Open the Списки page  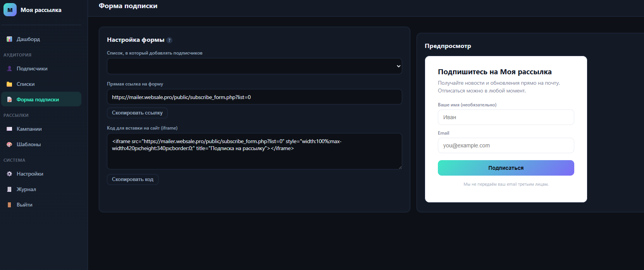tap(41, 84)
